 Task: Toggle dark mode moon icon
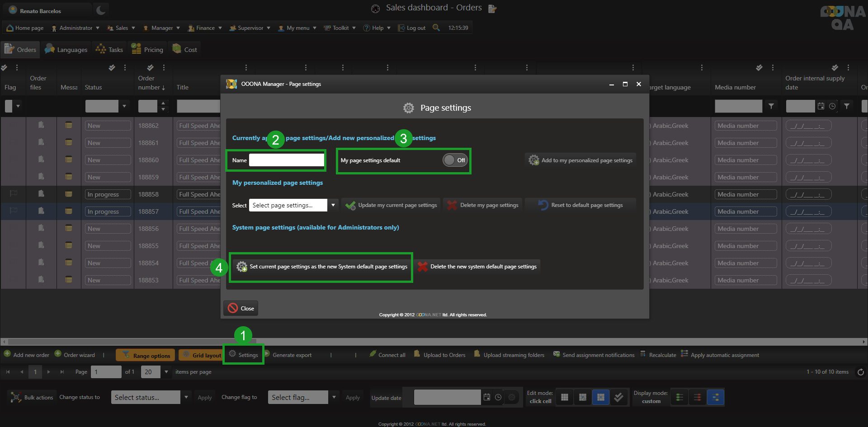(x=101, y=10)
